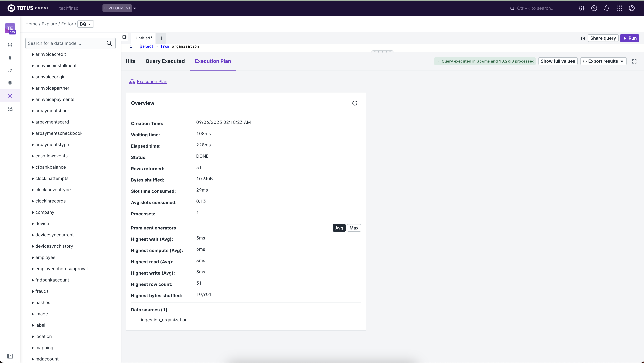This screenshot has width=644, height=363.
Task: Run the query
Action: coord(629,38)
